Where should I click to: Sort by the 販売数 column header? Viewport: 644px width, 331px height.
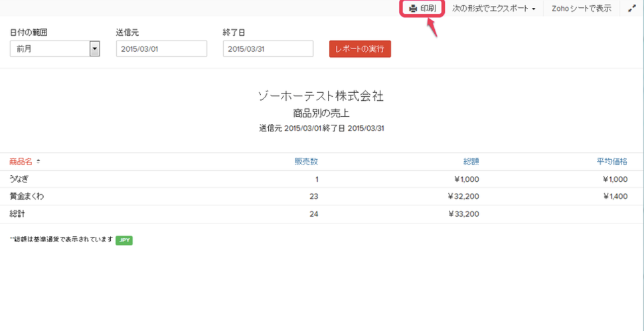point(306,161)
